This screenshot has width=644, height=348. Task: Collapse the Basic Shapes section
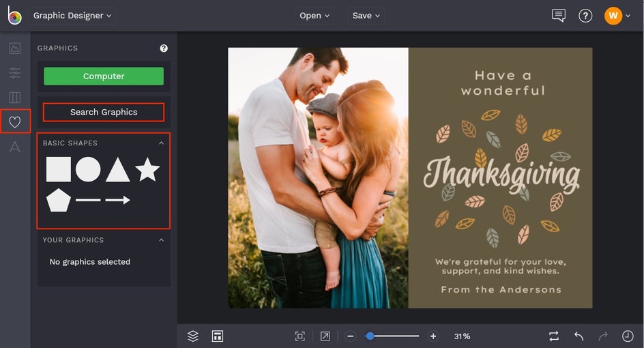pos(162,143)
